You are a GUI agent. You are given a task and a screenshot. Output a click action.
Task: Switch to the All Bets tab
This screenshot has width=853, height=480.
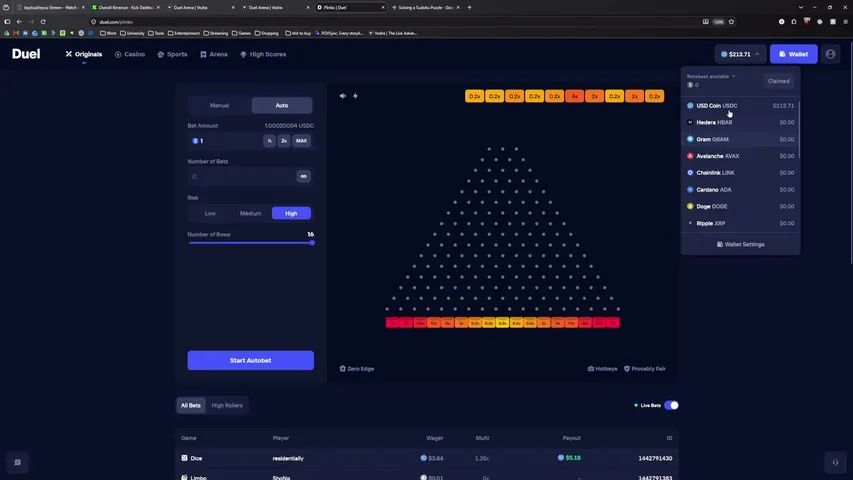coord(190,405)
